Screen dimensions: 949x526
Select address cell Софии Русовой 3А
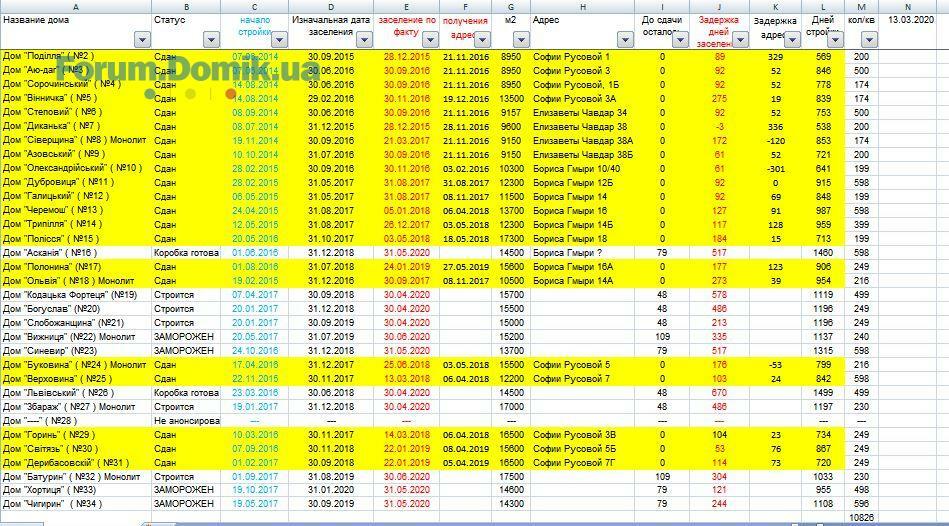point(582,98)
